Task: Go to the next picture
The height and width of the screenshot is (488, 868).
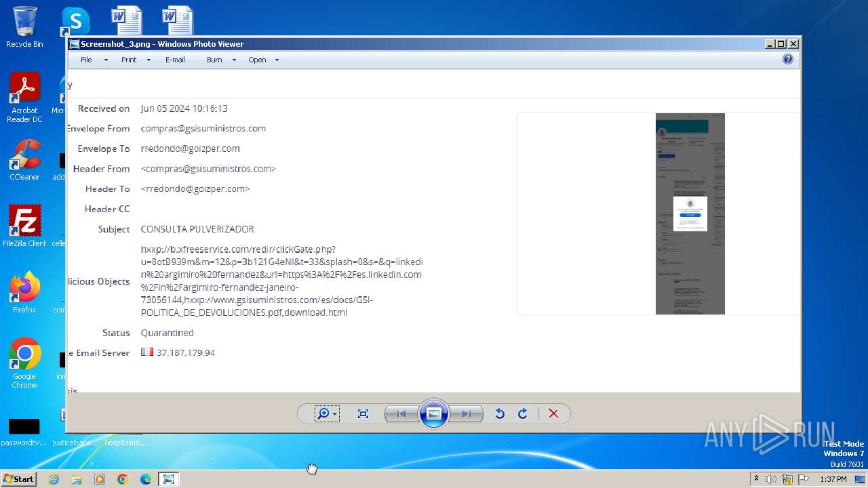Action: (x=467, y=413)
